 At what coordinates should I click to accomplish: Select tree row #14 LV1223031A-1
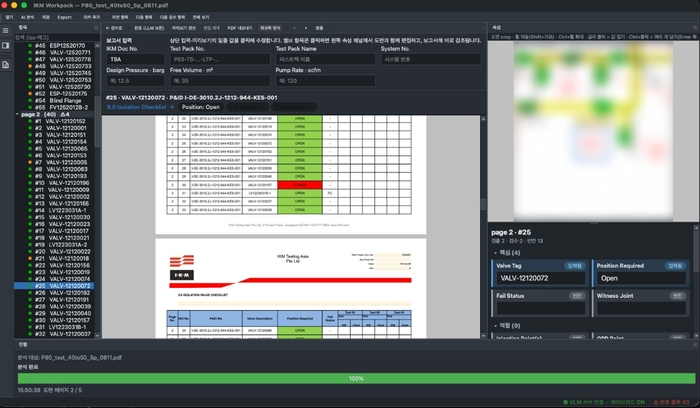point(54,210)
